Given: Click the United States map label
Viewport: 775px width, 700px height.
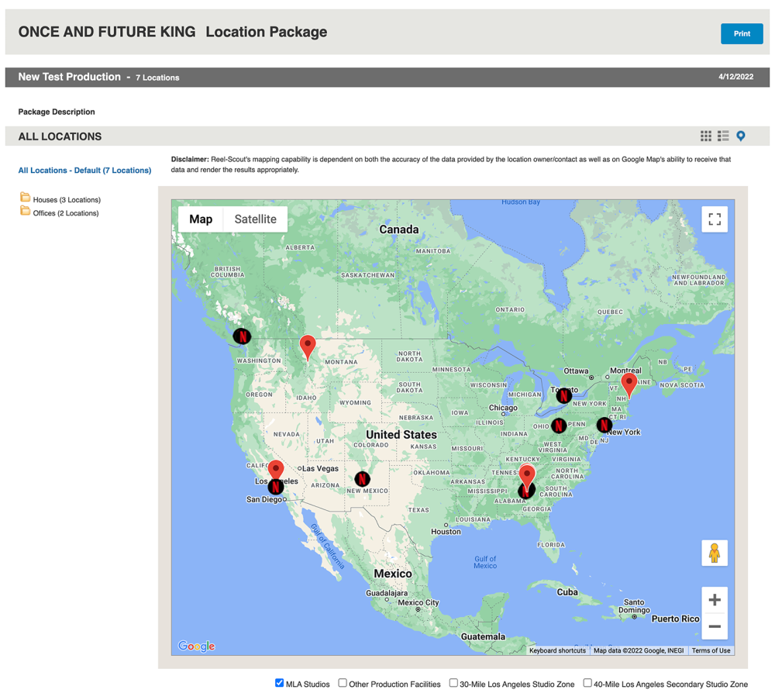Looking at the screenshot, I should (x=401, y=435).
